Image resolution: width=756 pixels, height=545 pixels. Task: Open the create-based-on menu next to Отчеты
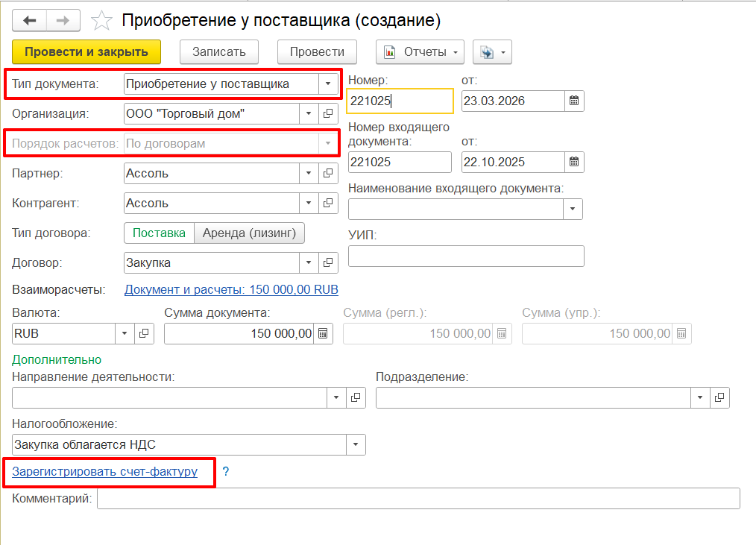492,52
